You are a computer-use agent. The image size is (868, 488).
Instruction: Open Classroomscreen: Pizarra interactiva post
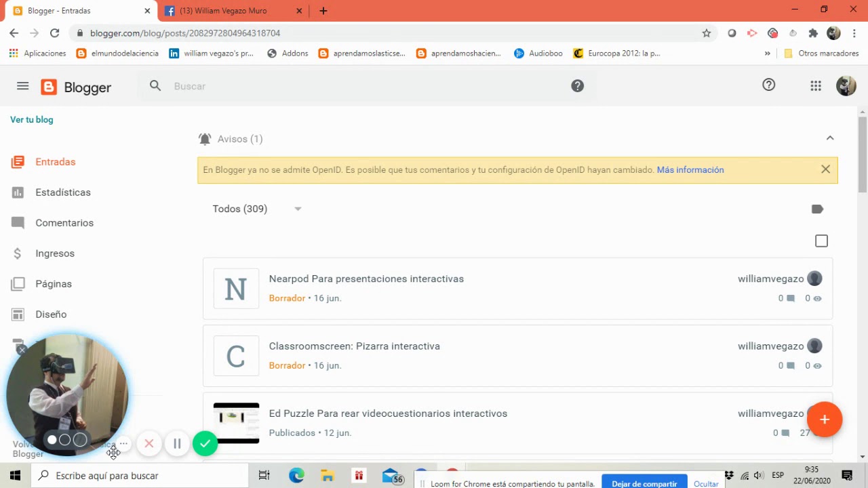[x=354, y=346]
